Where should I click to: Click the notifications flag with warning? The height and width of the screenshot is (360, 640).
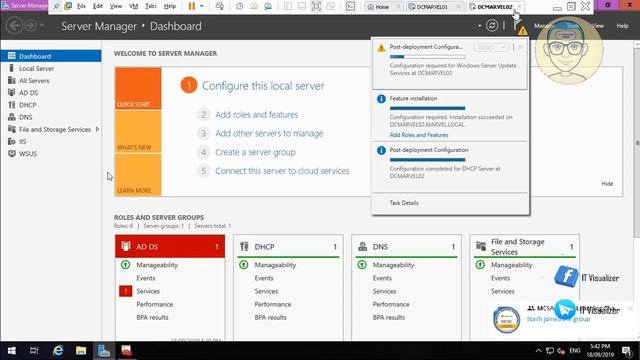click(520, 27)
